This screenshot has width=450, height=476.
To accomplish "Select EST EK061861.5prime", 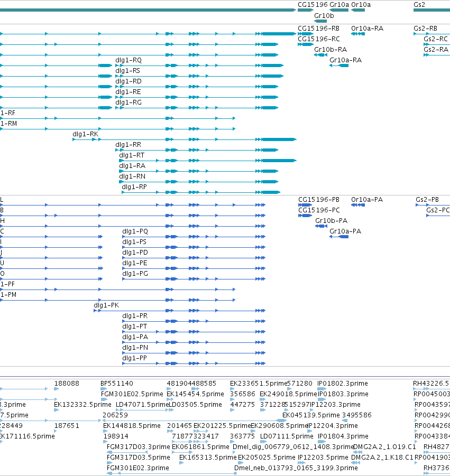I will point(200,446).
